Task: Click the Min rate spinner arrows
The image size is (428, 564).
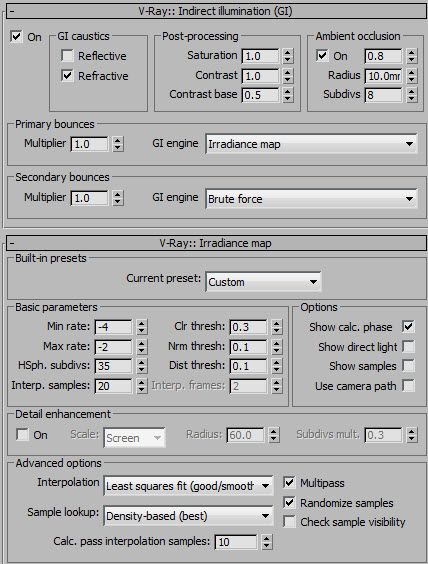Action: tap(142, 327)
